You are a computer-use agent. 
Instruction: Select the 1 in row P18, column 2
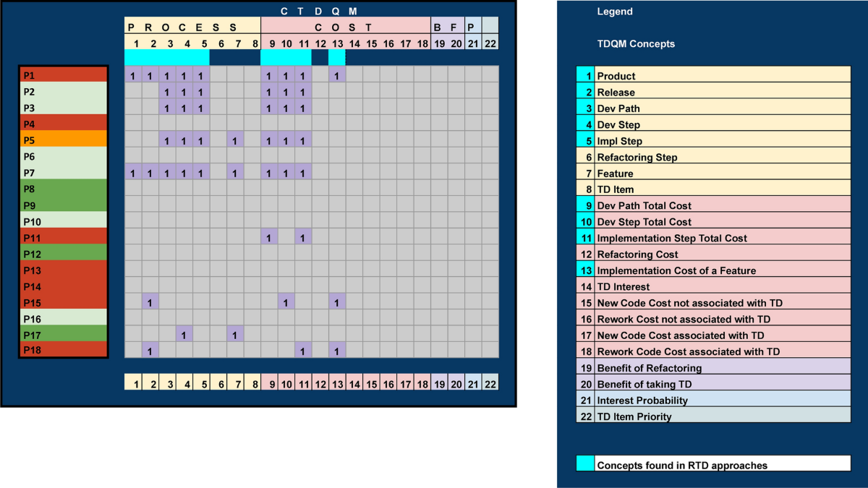150,351
